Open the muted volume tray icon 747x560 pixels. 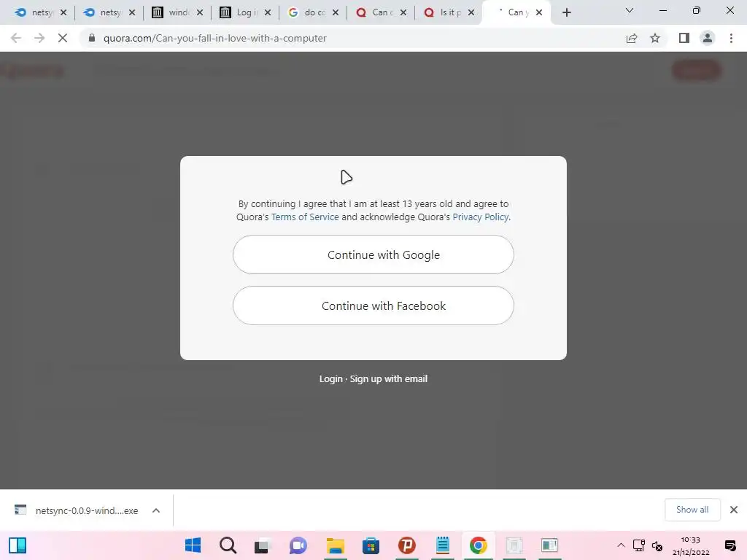[657, 545]
